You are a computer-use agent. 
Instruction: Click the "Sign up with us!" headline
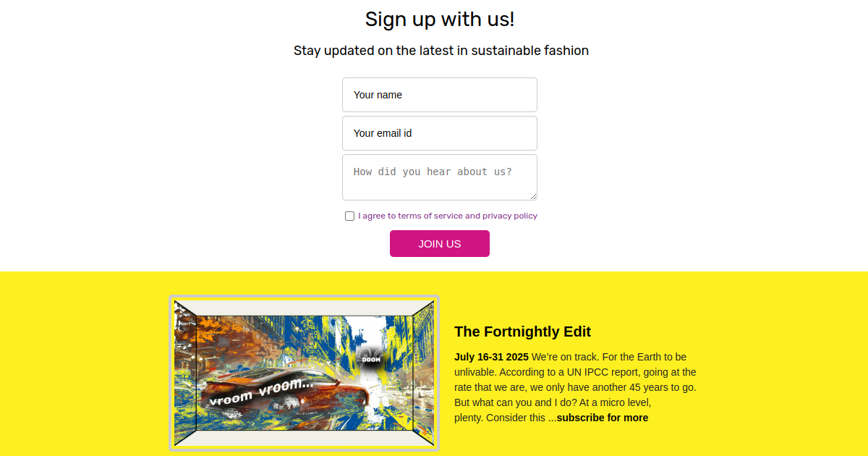click(439, 20)
